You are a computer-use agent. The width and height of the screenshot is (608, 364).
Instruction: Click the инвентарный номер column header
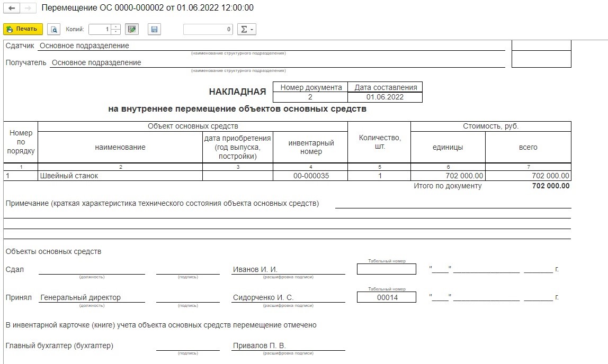point(311,147)
